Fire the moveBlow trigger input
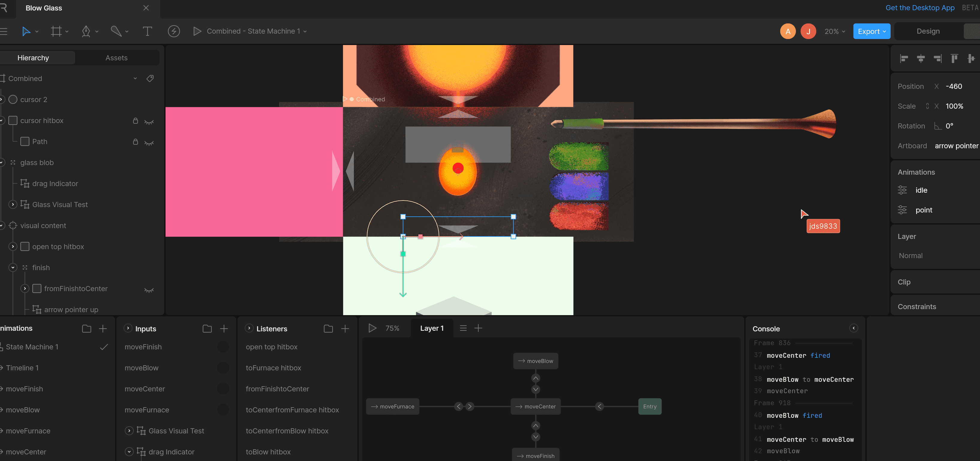980x461 pixels. [x=223, y=368]
